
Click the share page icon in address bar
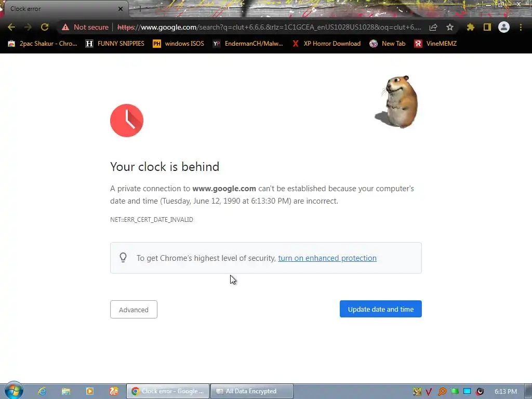[x=433, y=27]
